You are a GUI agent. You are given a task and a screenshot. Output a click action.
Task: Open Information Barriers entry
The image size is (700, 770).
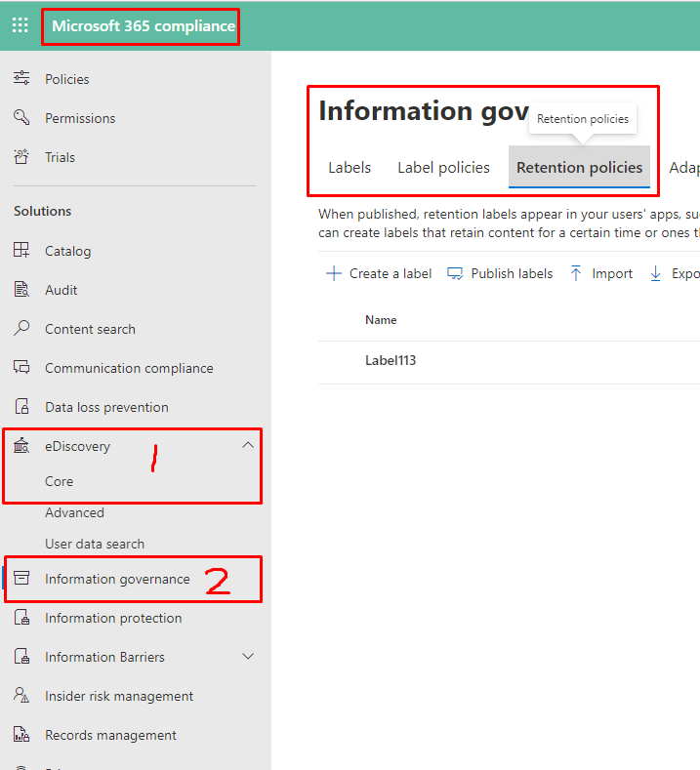coord(104,657)
